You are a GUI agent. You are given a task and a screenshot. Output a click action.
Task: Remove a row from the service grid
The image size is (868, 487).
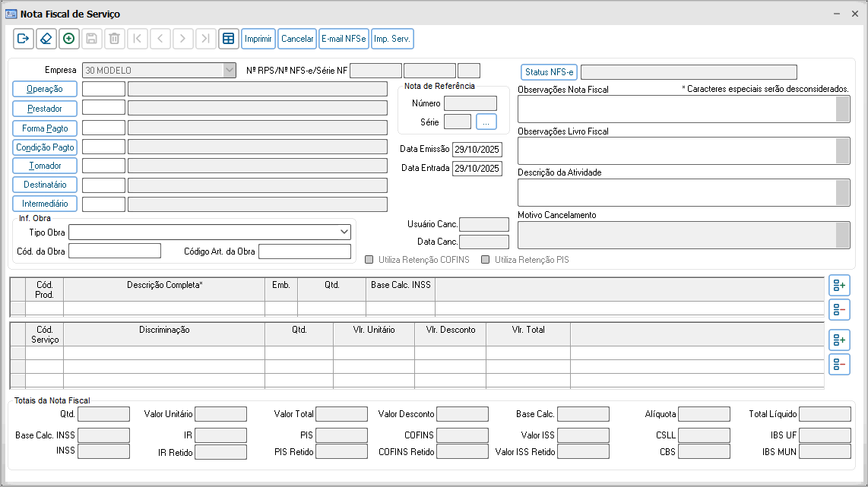coord(839,364)
